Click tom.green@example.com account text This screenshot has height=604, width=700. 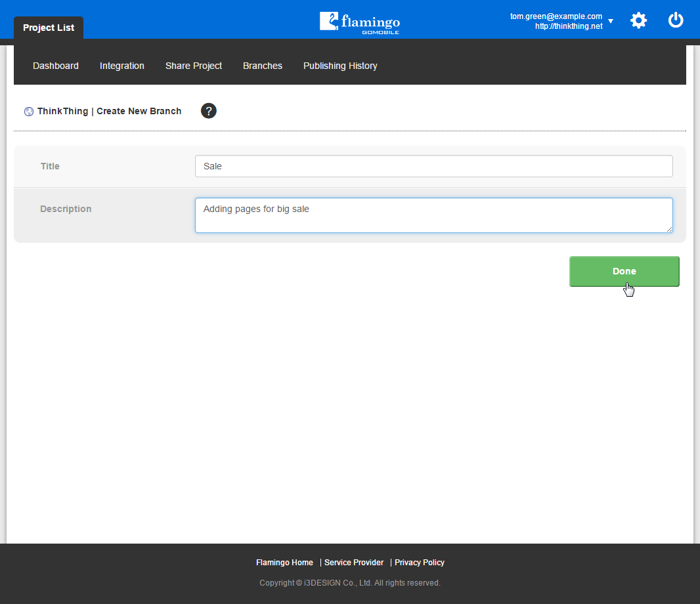pos(556,16)
